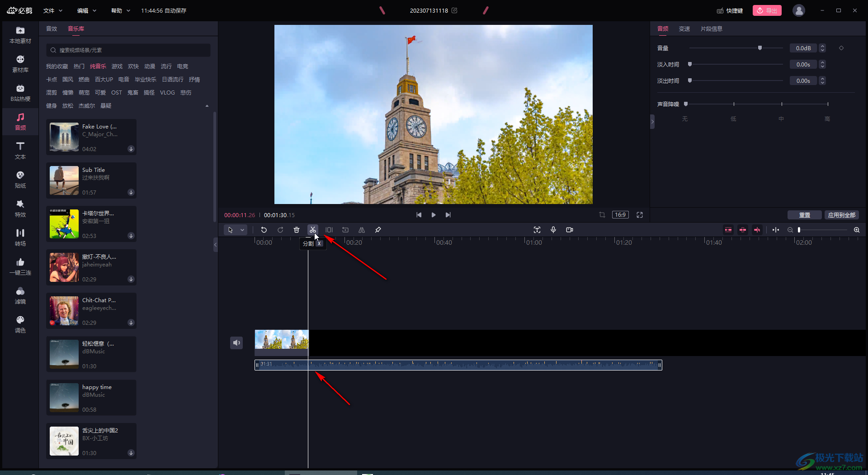868x475 pixels.
Task: Click the 导出 export button
Action: [767, 10]
